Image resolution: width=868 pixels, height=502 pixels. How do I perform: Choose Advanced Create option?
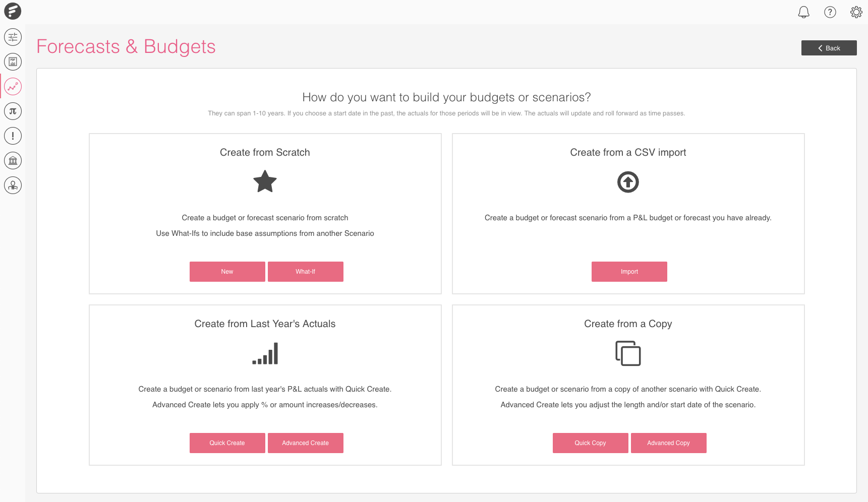pyautogui.click(x=305, y=443)
